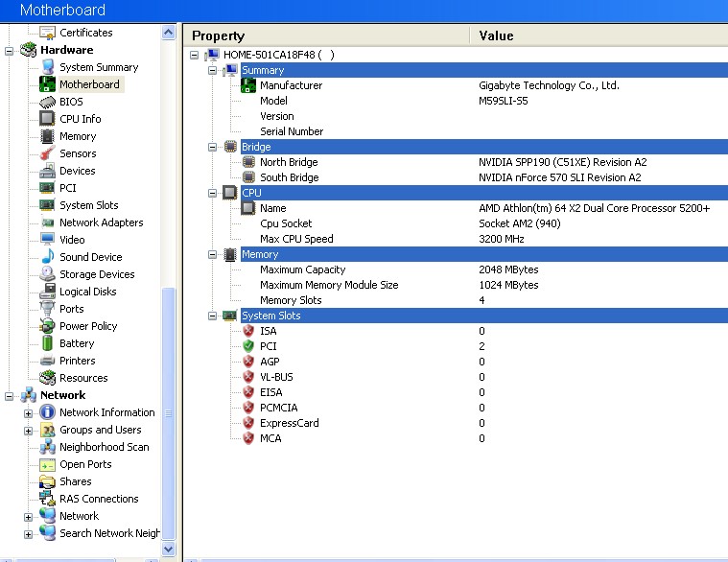Viewport: 728px width, 562px height.
Task: Click the Battery icon in sidebar
Action: pos(47,343)
